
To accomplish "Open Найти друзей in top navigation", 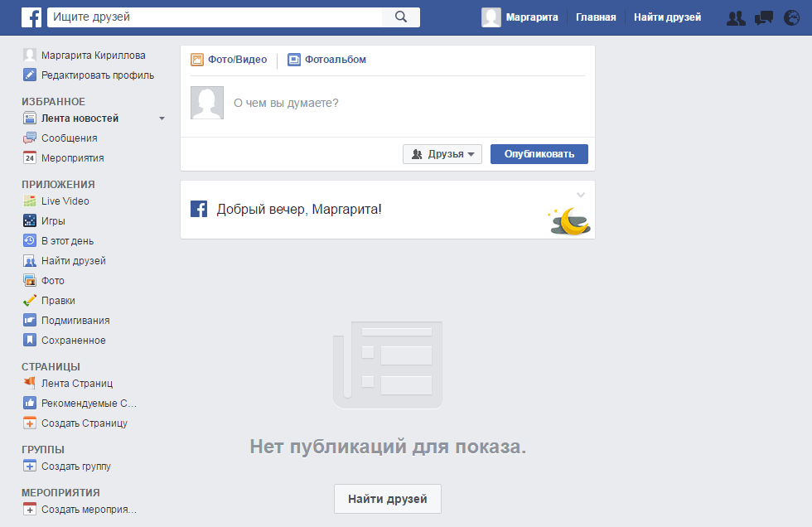I will [667, 17].
